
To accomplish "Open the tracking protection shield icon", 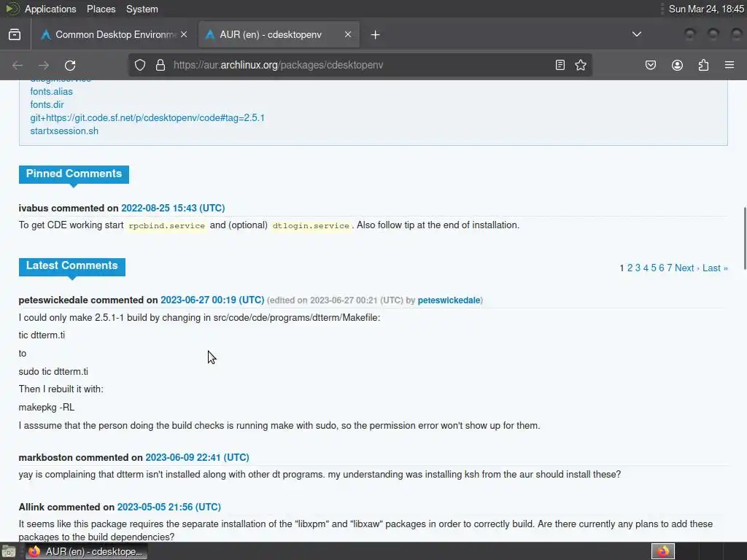I will point(139,65).
